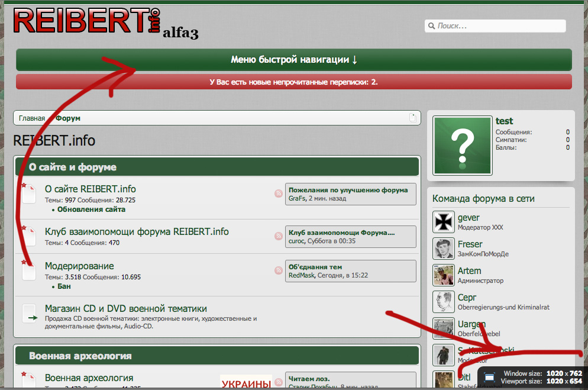
Task: Open latest thread Об'єднання тем
Action: click(x=315, y=267)
